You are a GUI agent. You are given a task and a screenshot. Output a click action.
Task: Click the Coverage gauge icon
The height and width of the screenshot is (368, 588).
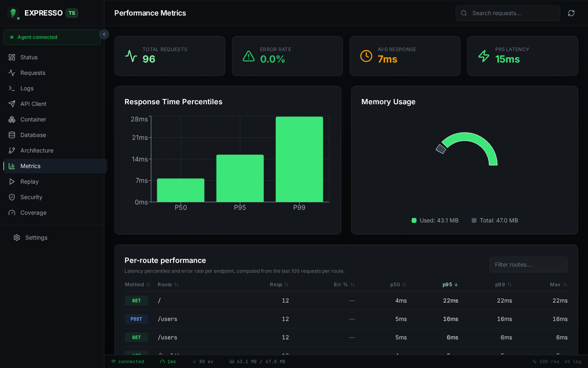tap(12, 213)
